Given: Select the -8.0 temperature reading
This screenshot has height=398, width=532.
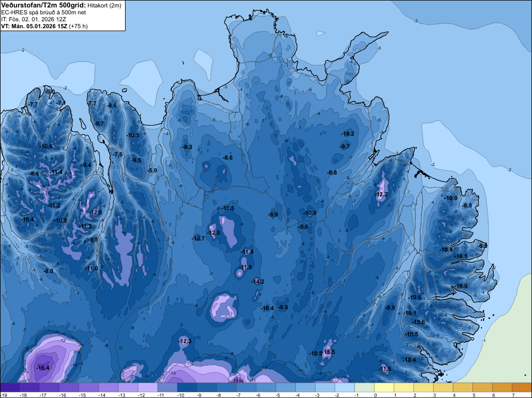Looking at the screenshot, I should pos(48,271).
